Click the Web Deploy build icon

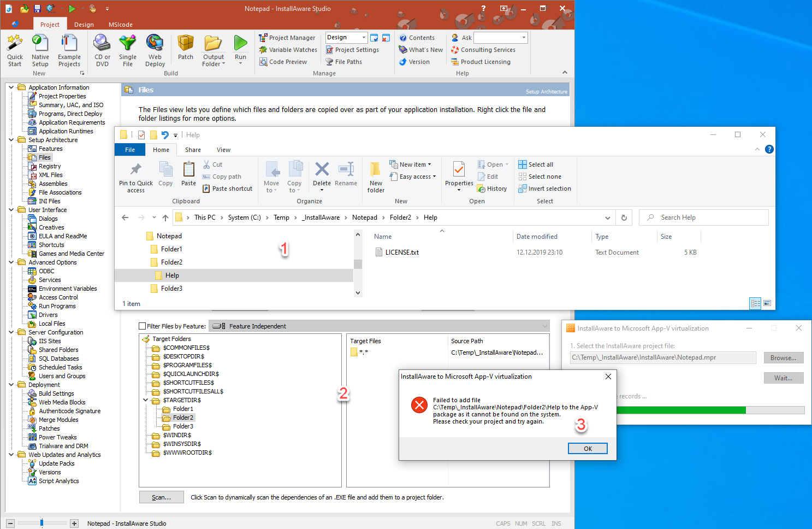155,50
